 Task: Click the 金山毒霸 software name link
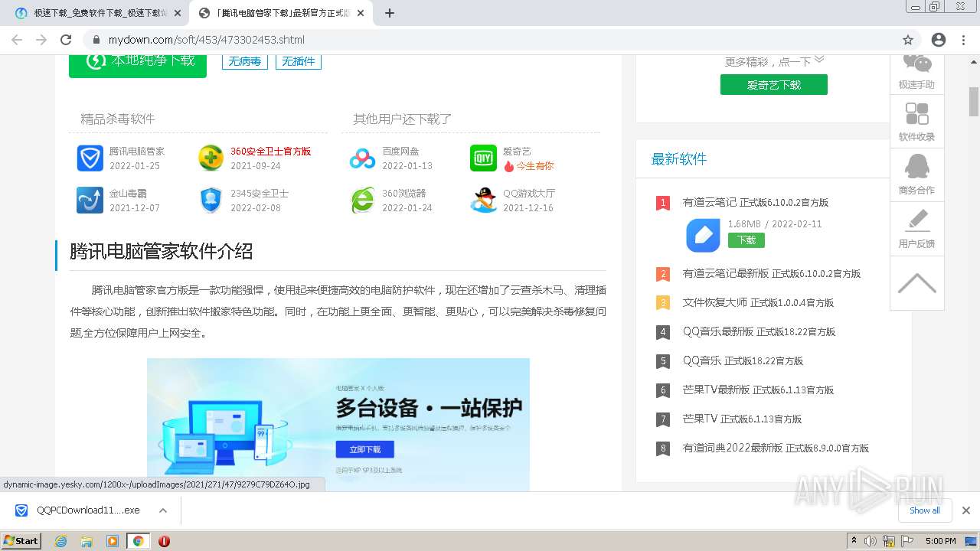pos(128,194)
